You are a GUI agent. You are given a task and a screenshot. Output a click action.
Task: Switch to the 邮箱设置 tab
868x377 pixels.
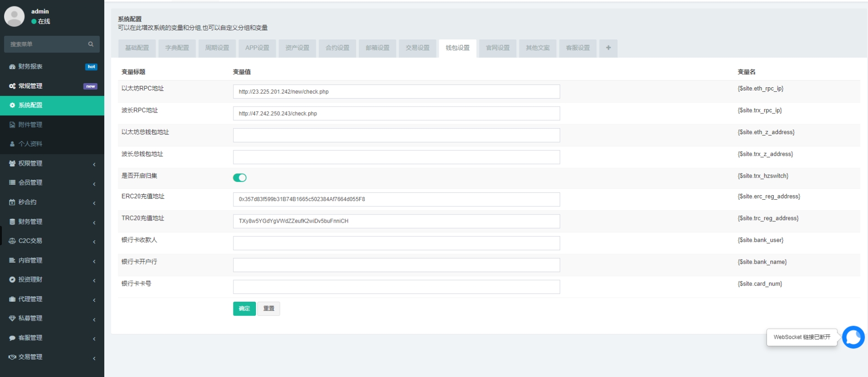(377, 48)
